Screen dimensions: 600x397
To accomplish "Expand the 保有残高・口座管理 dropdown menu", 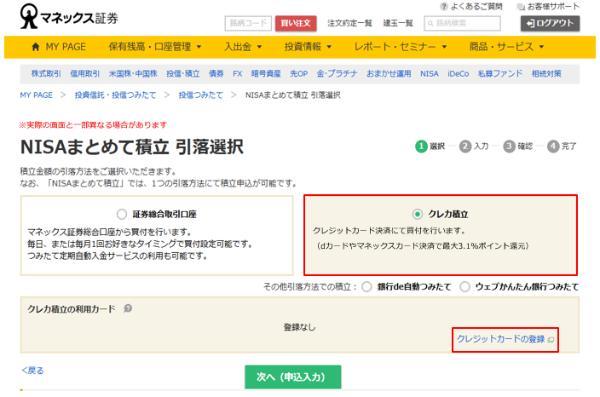I will coord(155,47).
